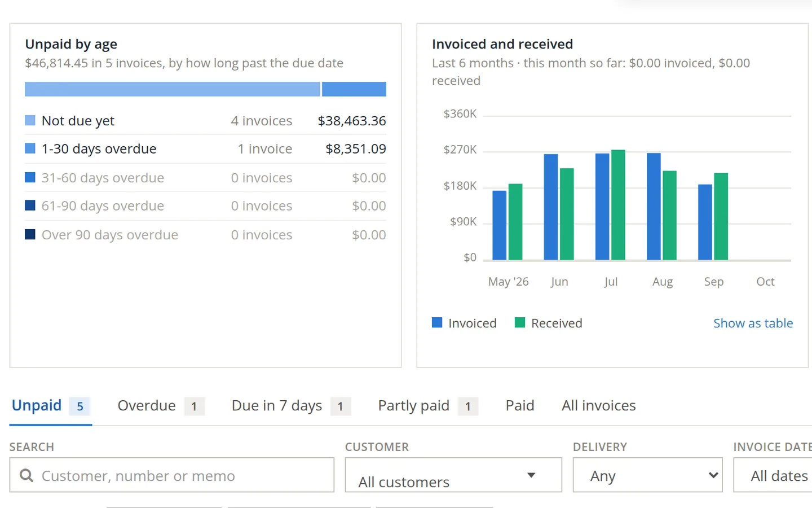812x508 pixels.
Task: Click the blue Invoiced legend swatch
Action: pos(437,322)
